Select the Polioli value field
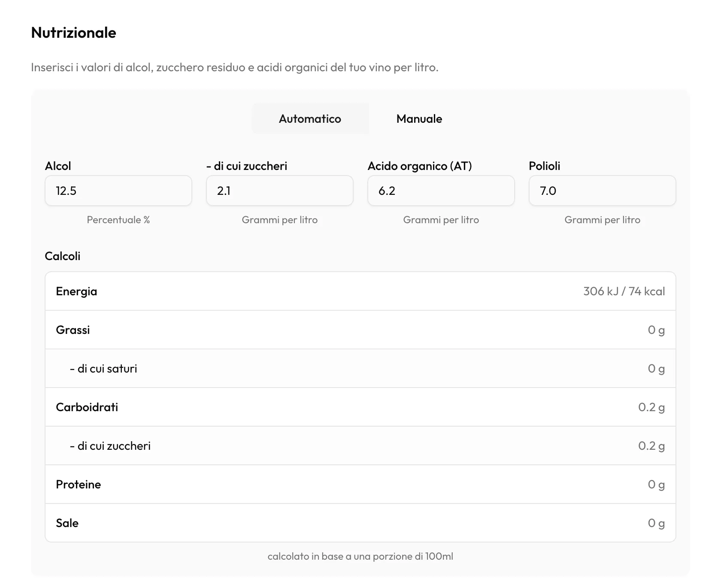The height and width of the screenshot is (588, 721). click(x=603, y=191)
